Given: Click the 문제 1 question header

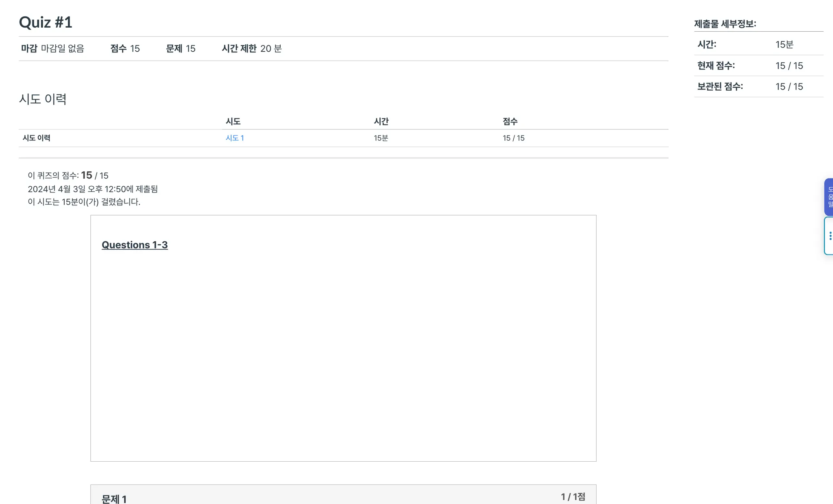Looking at the screenshot, I should [x=114, y=499].
